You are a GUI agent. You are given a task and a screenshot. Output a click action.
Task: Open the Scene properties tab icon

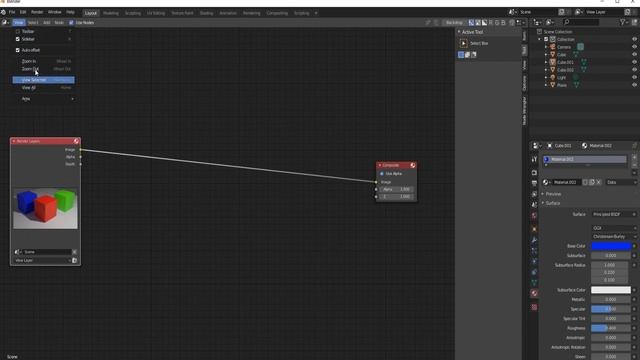[x=534, y=204]
